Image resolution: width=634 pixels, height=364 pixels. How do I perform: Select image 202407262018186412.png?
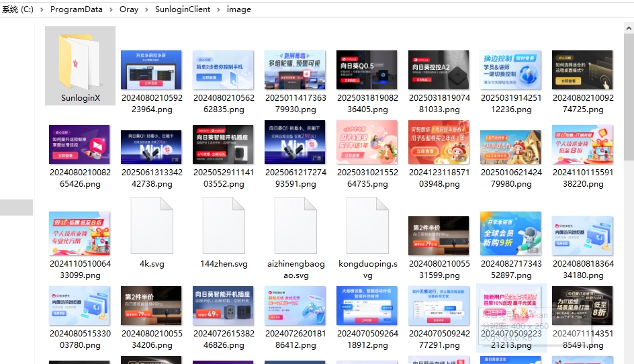pyautogui.click(x=296, y=306)
